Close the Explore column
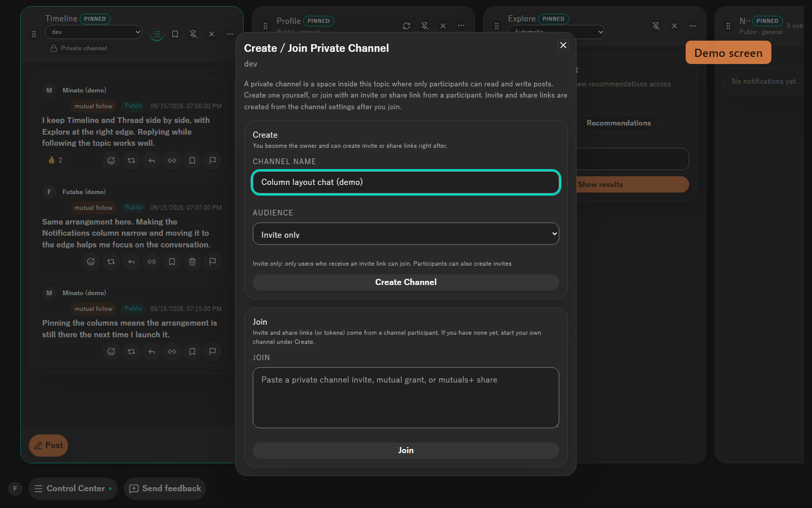Screen dimensions: 812x508 coord(674,26)
